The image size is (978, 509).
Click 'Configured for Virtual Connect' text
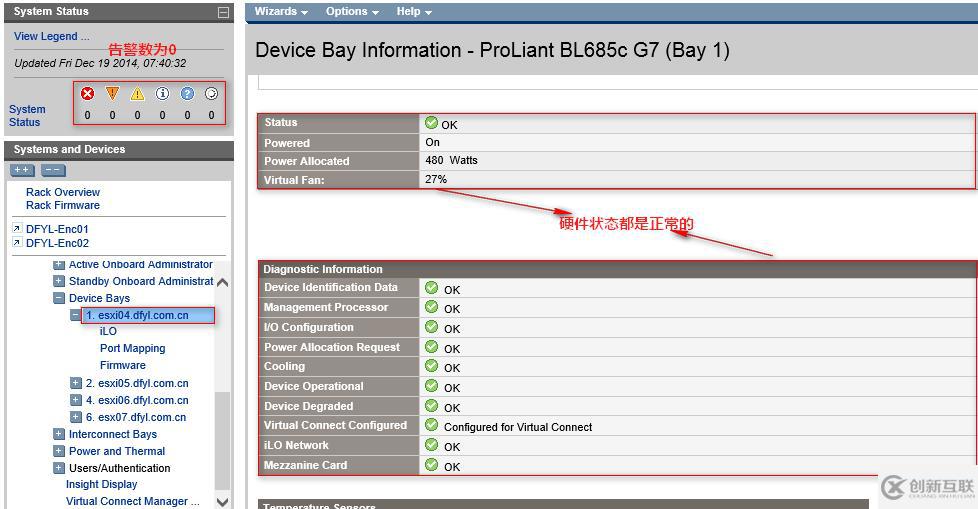pos(518,427)
